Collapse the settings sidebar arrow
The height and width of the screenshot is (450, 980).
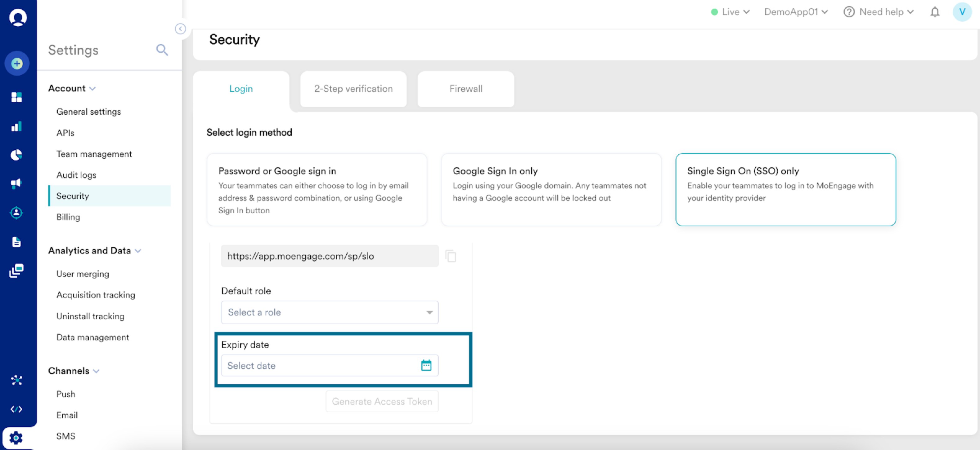coord(180,29)
